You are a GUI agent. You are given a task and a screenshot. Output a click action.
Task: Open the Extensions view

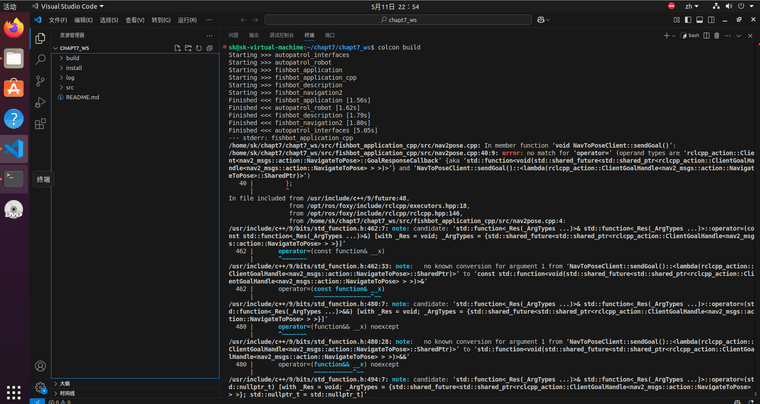[40, 124]
